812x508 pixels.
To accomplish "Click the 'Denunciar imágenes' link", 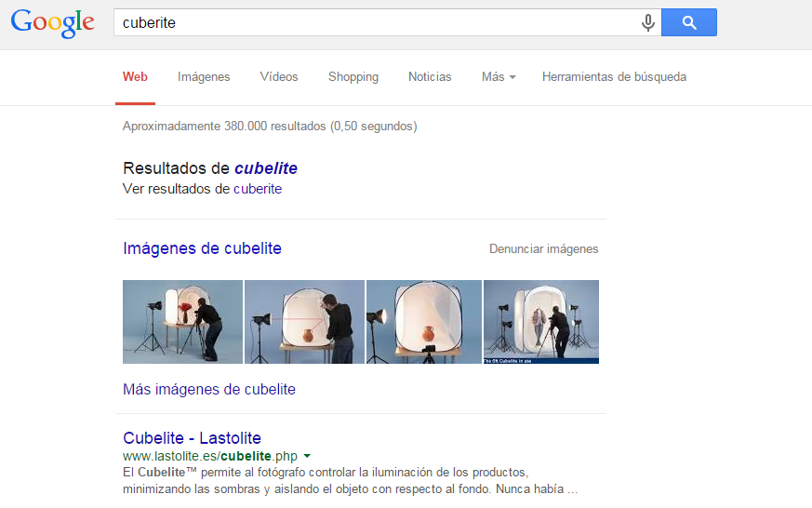I will (544, 249).
